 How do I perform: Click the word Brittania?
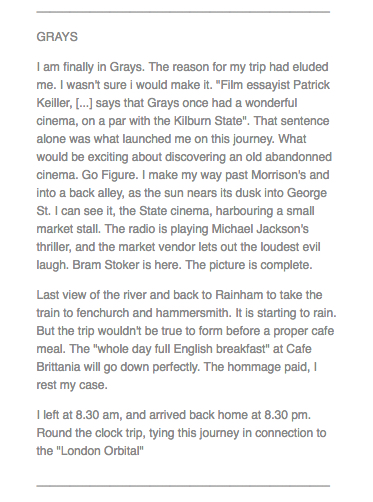58,367
